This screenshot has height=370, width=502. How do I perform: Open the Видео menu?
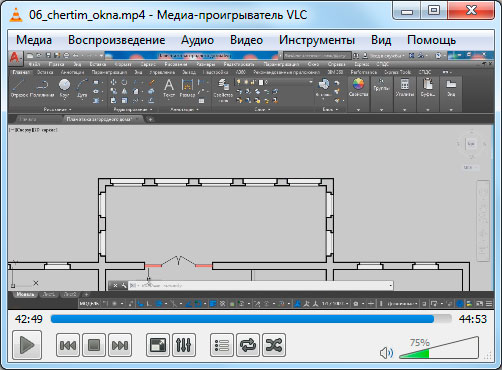pos(246,40)
